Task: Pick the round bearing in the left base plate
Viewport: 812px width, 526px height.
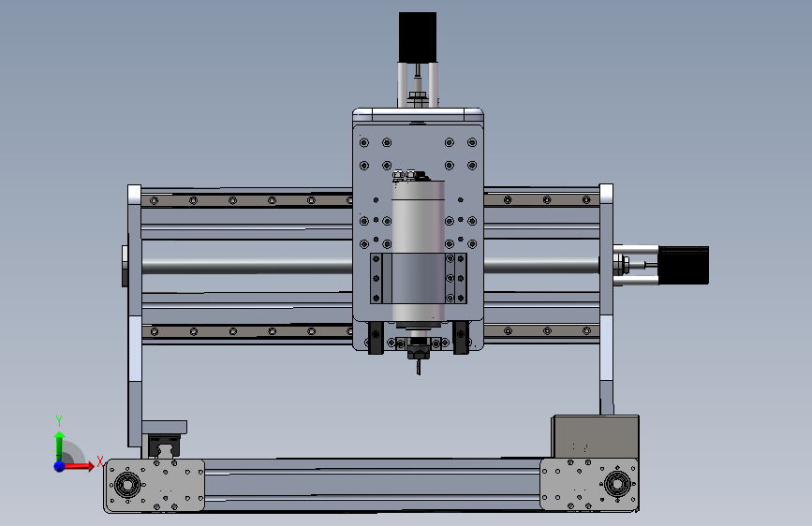Action: coord(126,486)
